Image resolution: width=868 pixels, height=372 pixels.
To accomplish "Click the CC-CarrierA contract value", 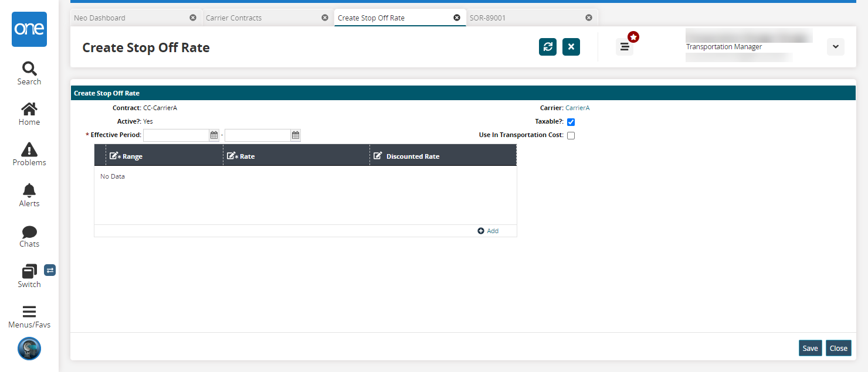I will (160, 108).
